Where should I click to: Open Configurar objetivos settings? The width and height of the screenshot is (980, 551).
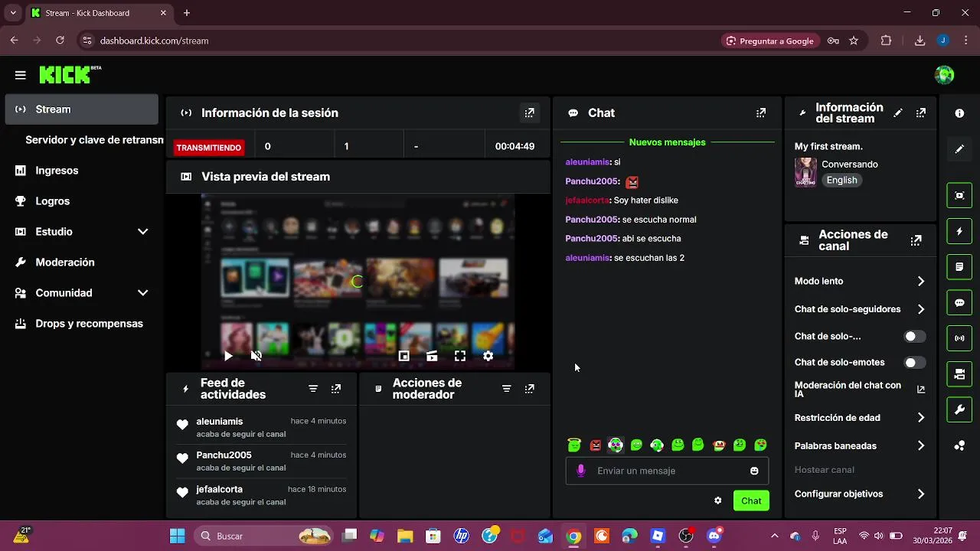pyautogui.click(x=860, y=494)
